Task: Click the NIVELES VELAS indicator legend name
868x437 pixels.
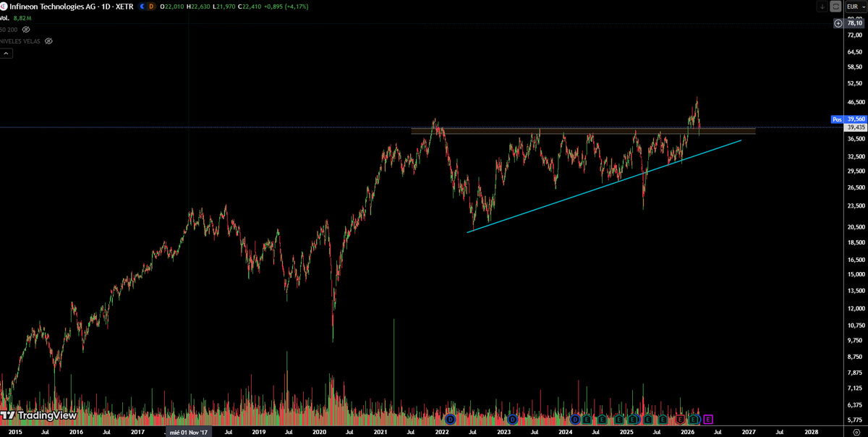Action: (21, 41)
